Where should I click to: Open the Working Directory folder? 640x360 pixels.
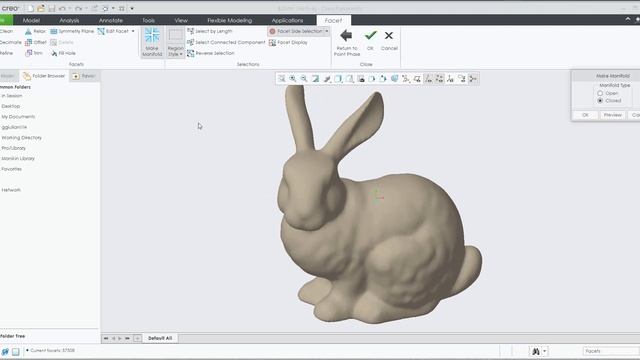coord(21,138)
